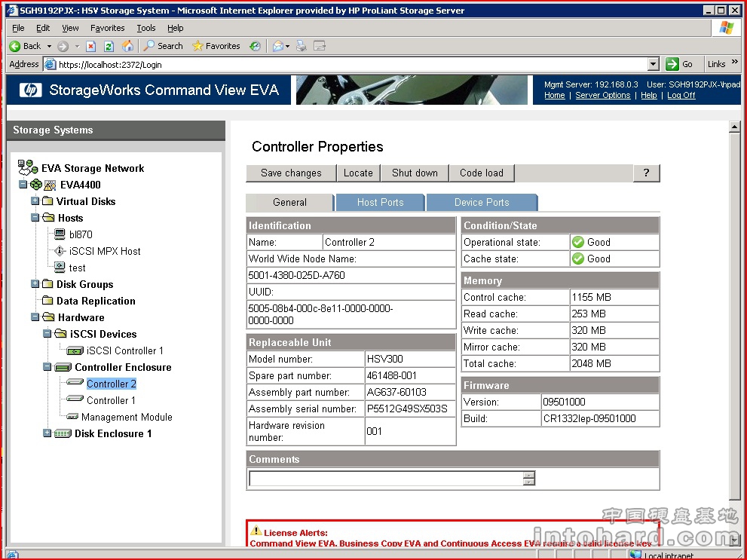Viewport: 747px width, 560px height.
Task: Click the question mark help button
Action: pyautogui.click(x=646, y=173)
